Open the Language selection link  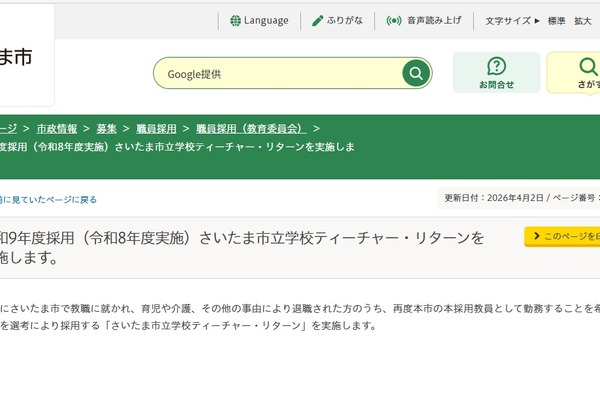point(259,20)
